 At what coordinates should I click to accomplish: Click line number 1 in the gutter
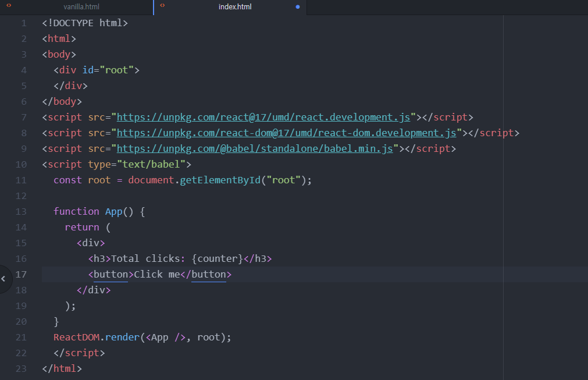click(24, 23)
